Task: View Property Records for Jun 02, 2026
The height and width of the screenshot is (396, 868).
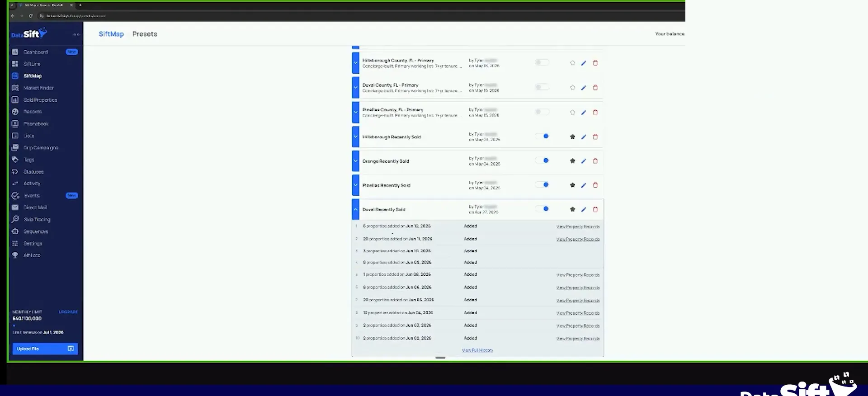Action: [x=578, y=339]
